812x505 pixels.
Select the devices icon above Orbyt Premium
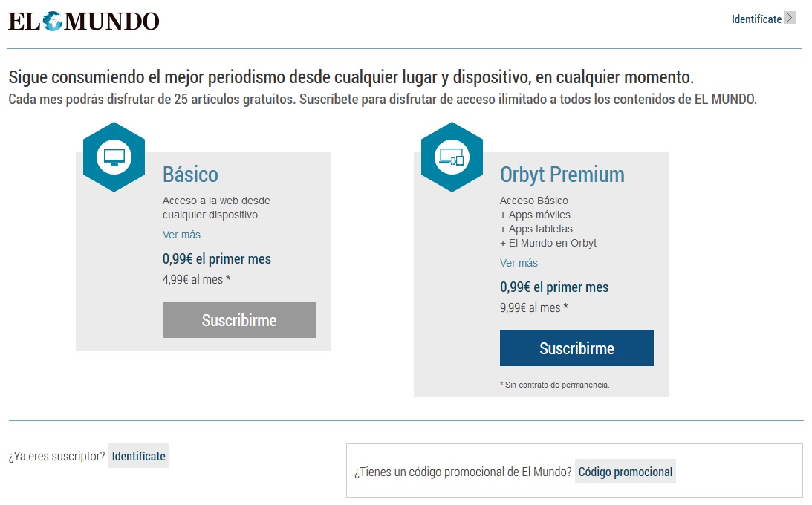tap(452, 158)
